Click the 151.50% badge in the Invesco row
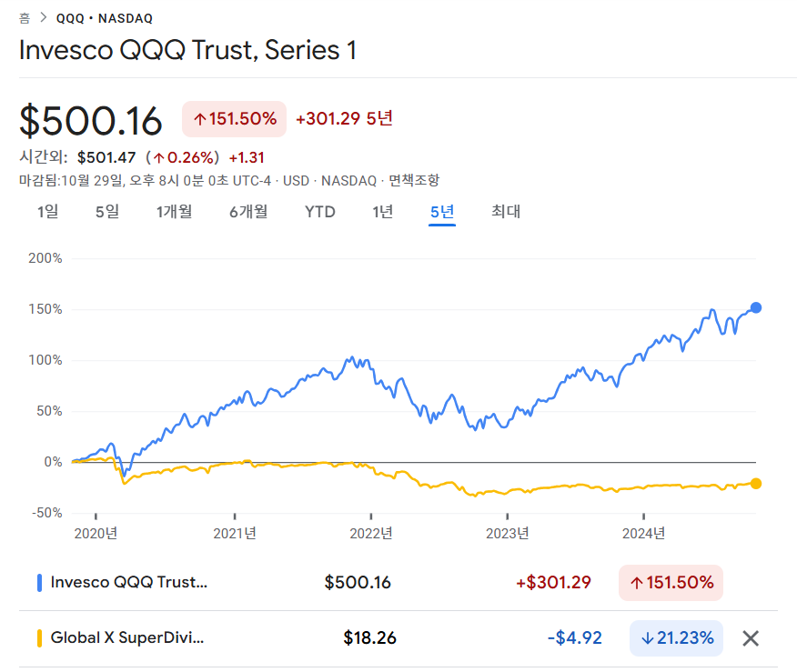 tap(671, 583)
